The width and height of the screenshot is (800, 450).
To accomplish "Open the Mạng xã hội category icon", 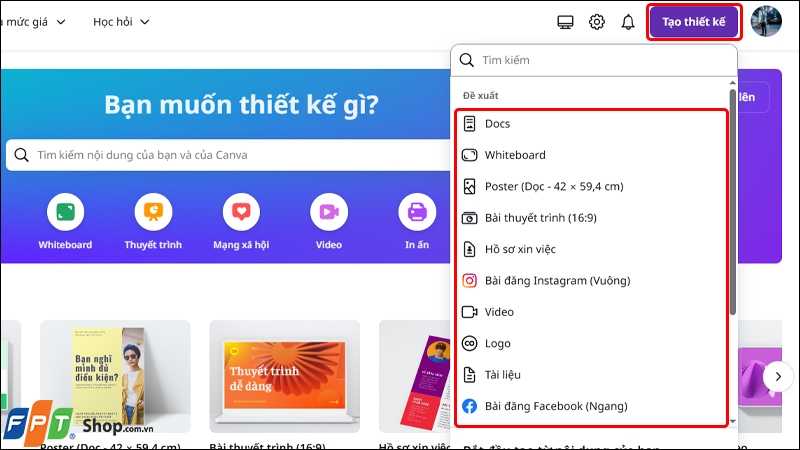I will coord(241,212).
